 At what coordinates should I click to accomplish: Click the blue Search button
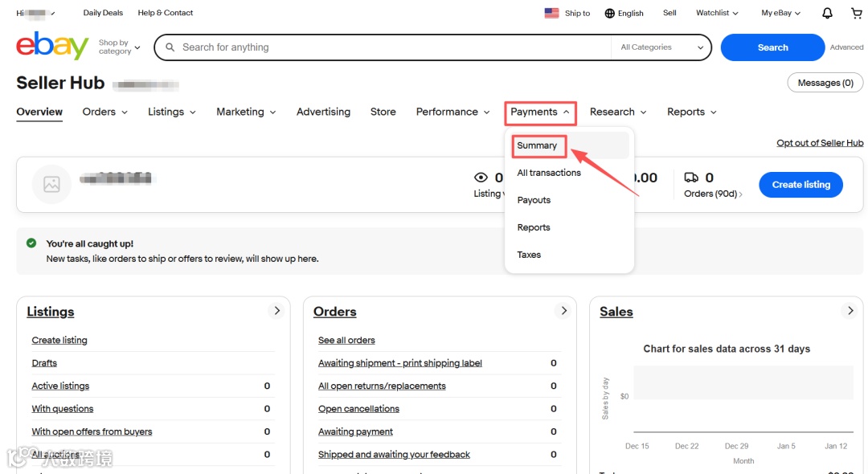click(x=772, y=47)
